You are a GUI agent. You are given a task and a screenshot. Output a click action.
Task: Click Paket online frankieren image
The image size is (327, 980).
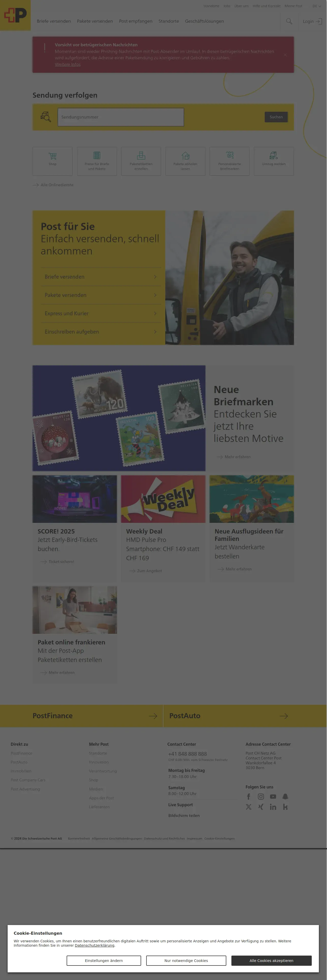[x=75, y=610]
